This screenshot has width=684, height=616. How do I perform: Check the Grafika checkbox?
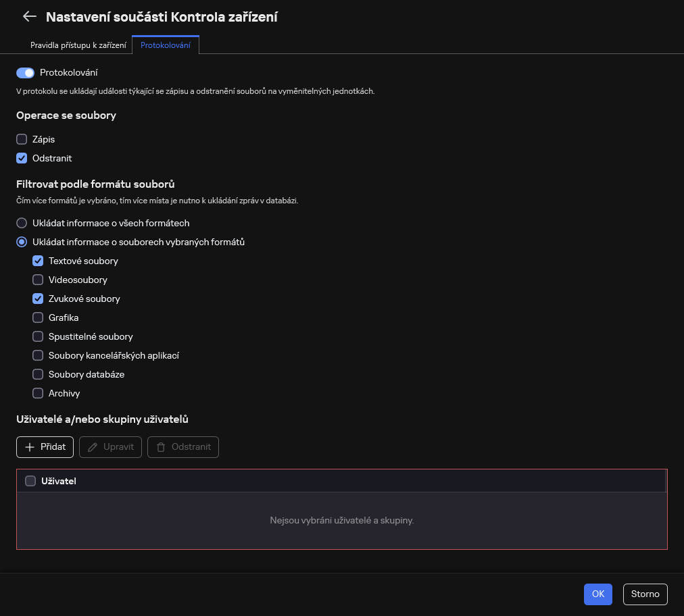[38, 317]
